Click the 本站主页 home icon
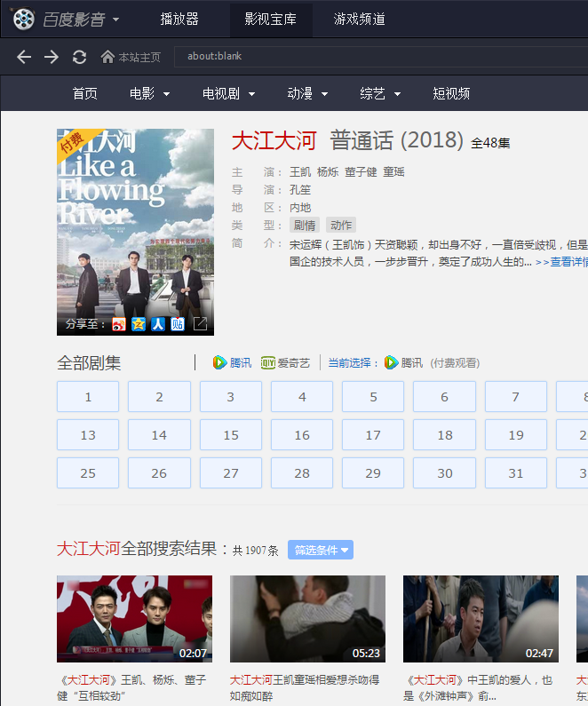Screen dimensions: 588x706 point(107,57)
